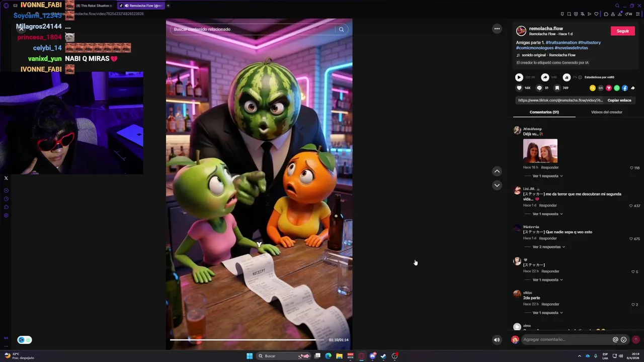The width and height of the screenshot is (644, 362).
Task: Like Lini JM's comment with 437 likes
Action: tap(631, 206)
